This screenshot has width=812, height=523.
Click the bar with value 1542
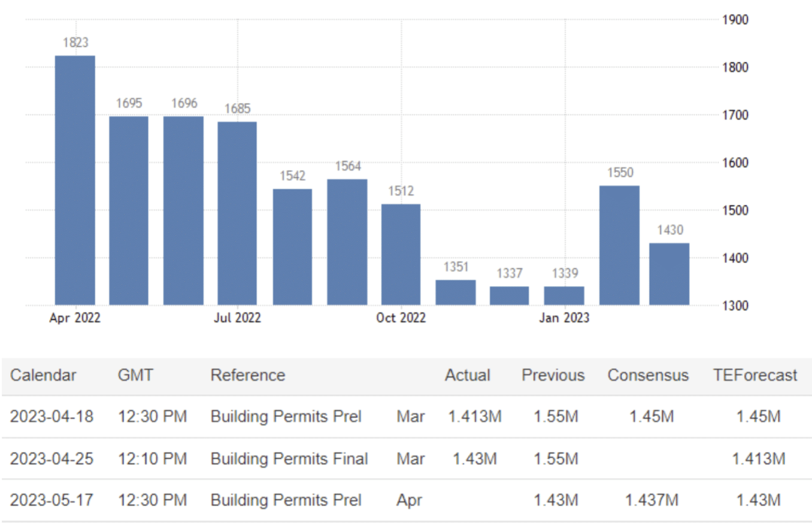coord(292,247)
